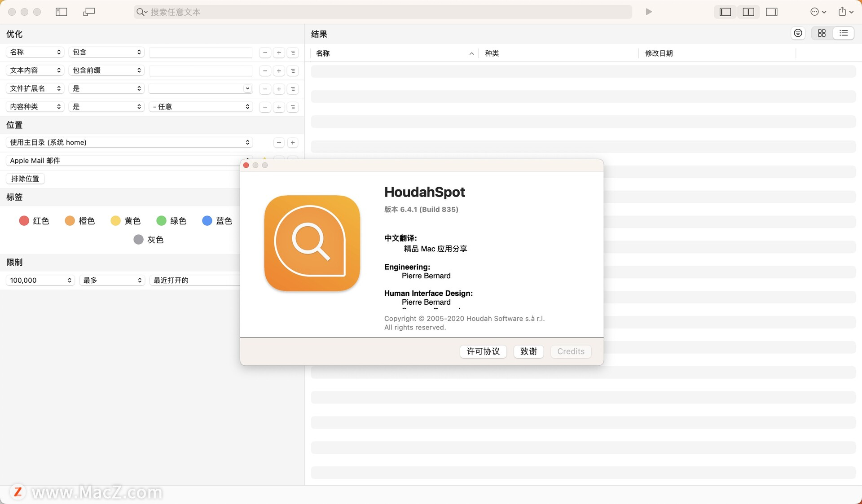Show left pane layout button
This screenshot has width=862, height=504.
coord(726,12)
